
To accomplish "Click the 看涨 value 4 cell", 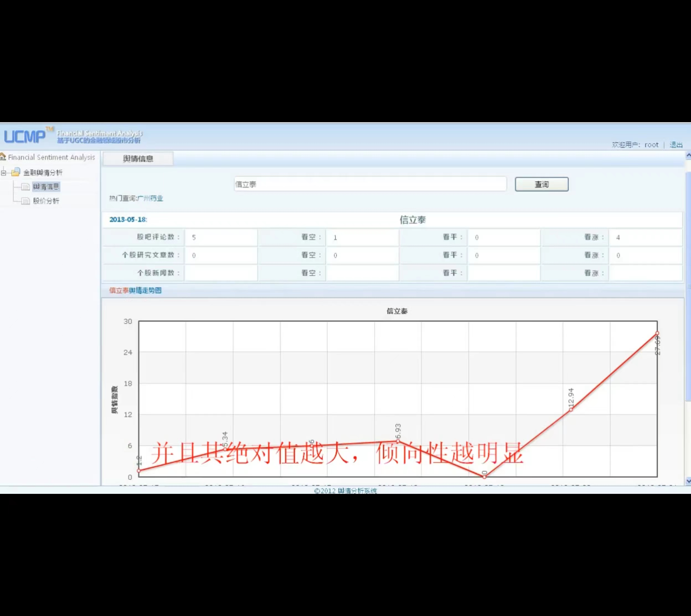I will click(x=645, y=237).
